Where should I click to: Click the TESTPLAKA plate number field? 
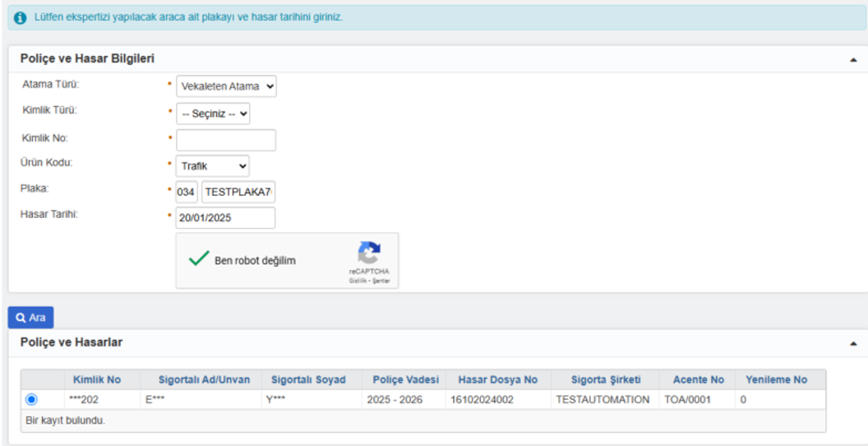[238, 192]
